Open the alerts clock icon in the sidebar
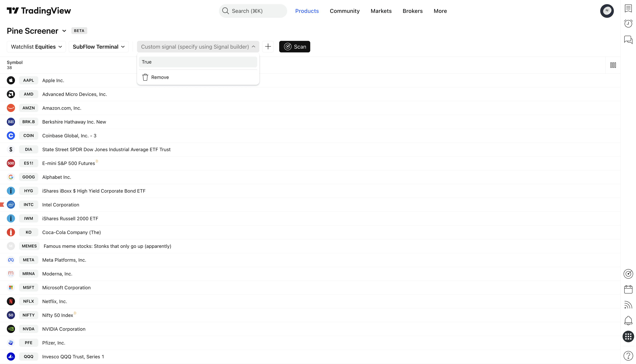This screenshot has width=636, height=364. 628,23
